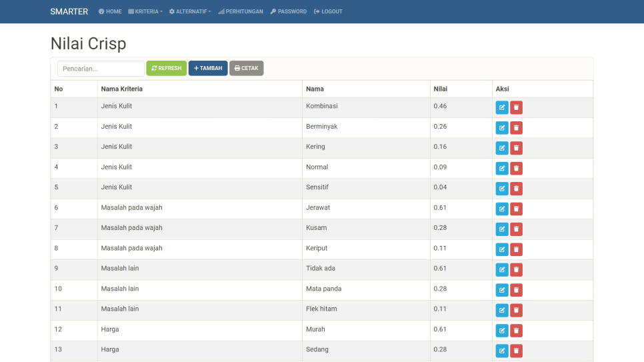Click edit icon on Sensitif row
Viewport: 644px width, 362px height.
click(502, 189)
